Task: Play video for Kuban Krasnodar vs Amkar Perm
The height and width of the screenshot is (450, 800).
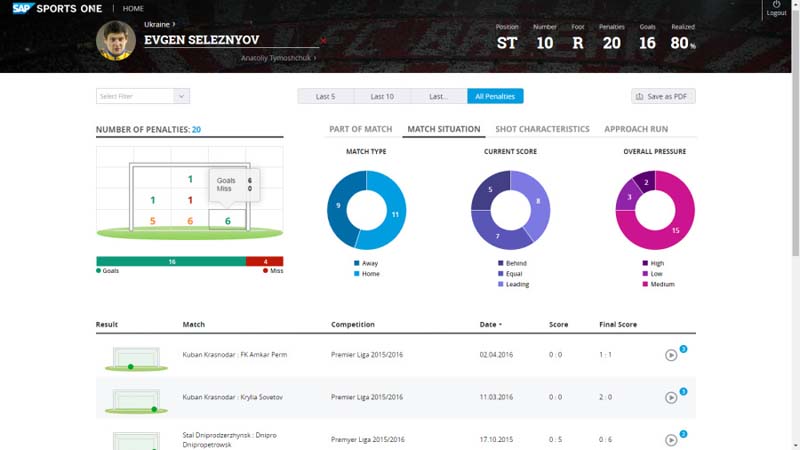Action: point(671,355)
